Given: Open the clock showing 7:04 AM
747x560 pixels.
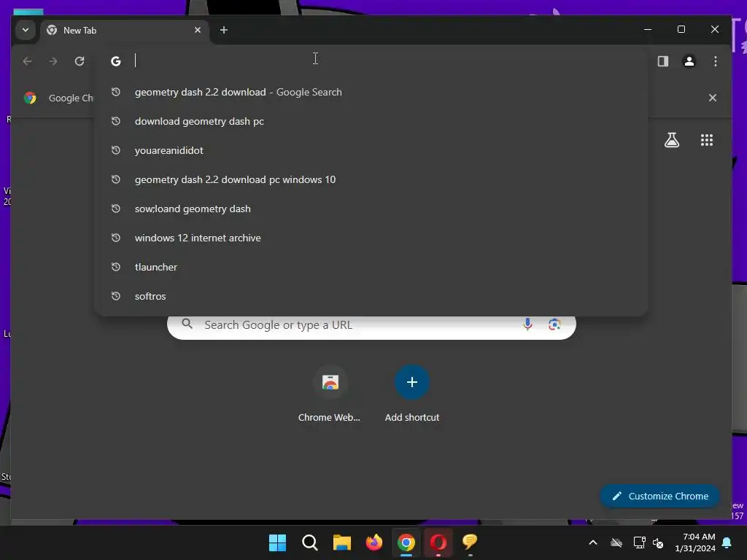Looking at the screenshot, I should [x=695, y=542].
